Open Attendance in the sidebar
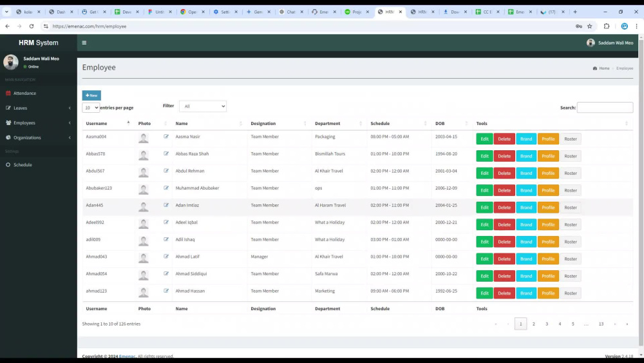 click(24, 93)
